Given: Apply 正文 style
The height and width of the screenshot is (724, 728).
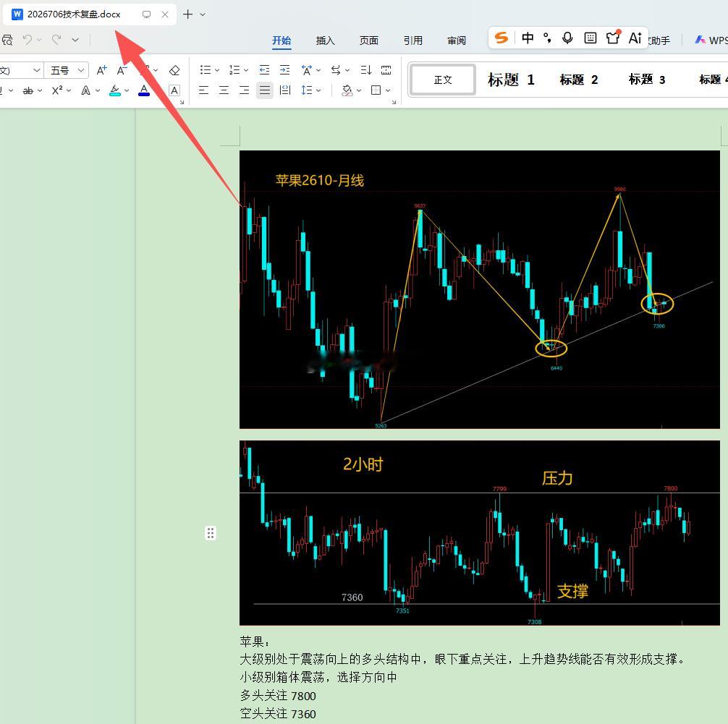Looking at the screenshot, I should tap(443, 80).
